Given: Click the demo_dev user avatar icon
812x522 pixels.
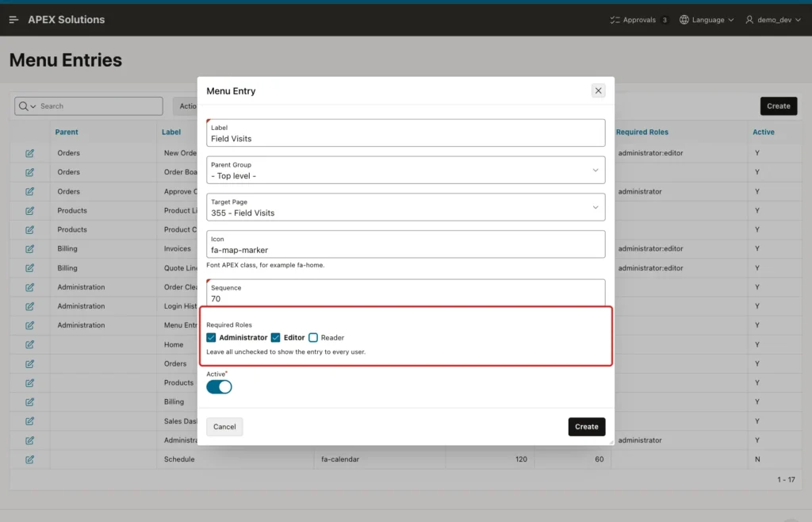Looking at the screenshot, I should pos(749,20).
